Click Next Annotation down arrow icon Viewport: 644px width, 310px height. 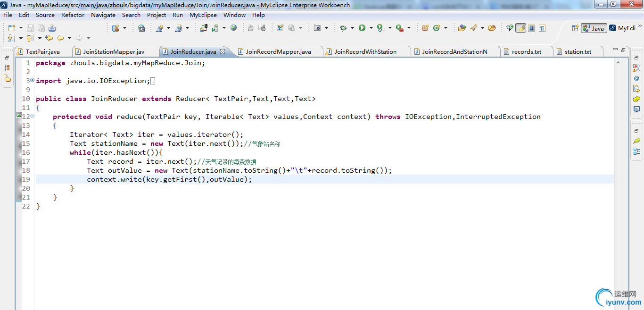[11, 38]
